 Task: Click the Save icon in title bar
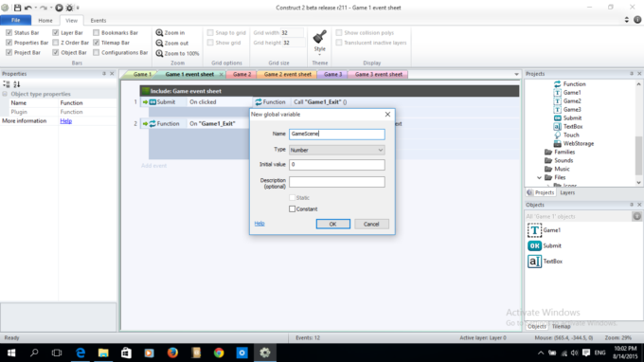tap(17, 8)
